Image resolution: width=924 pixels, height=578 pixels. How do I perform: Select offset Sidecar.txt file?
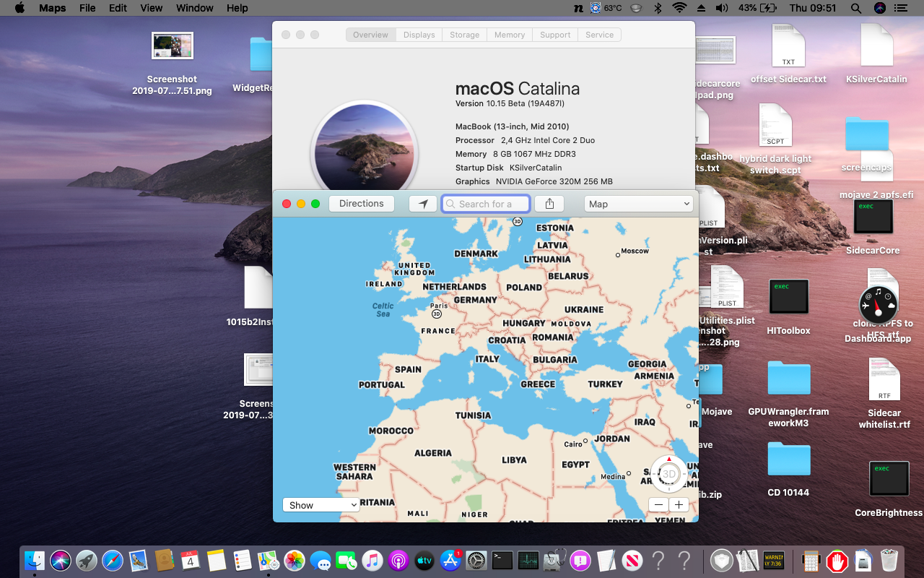[x=788, y=46]
